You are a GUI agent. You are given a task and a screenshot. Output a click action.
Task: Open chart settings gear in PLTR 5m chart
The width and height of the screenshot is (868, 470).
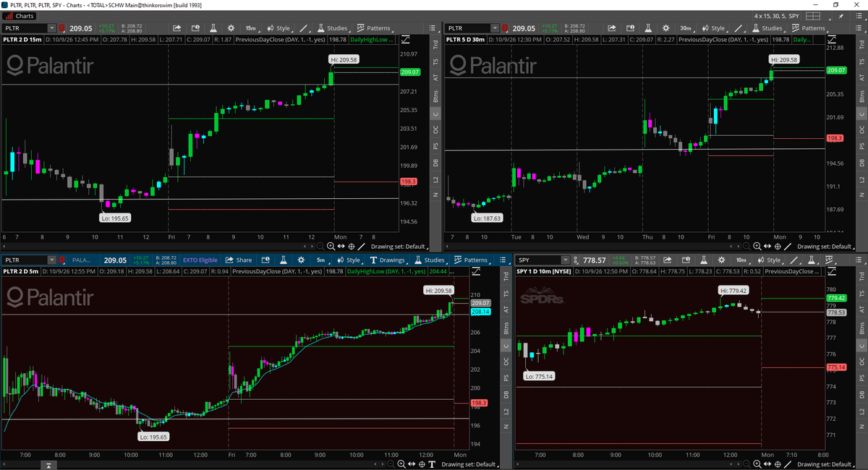click(x=300, y=260)
